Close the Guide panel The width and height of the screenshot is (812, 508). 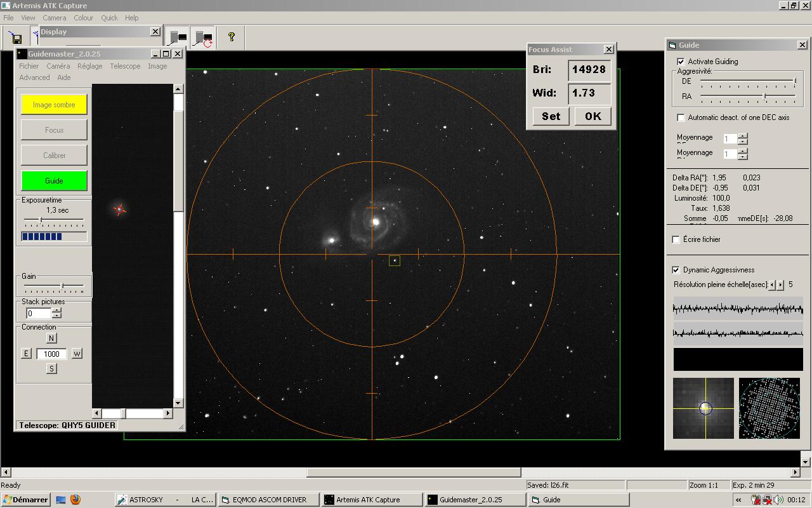click(802, 45)
